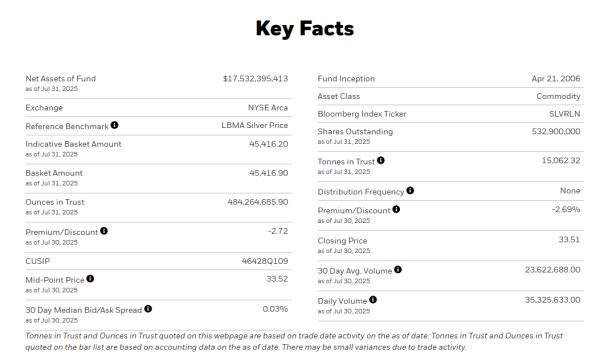Click the Bloomberg Index Ticker SLVRLN value

(564, 114)
